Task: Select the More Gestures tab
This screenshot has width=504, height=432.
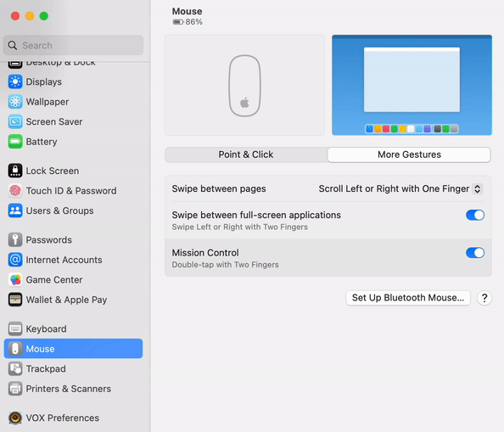Action: (409, 154)
